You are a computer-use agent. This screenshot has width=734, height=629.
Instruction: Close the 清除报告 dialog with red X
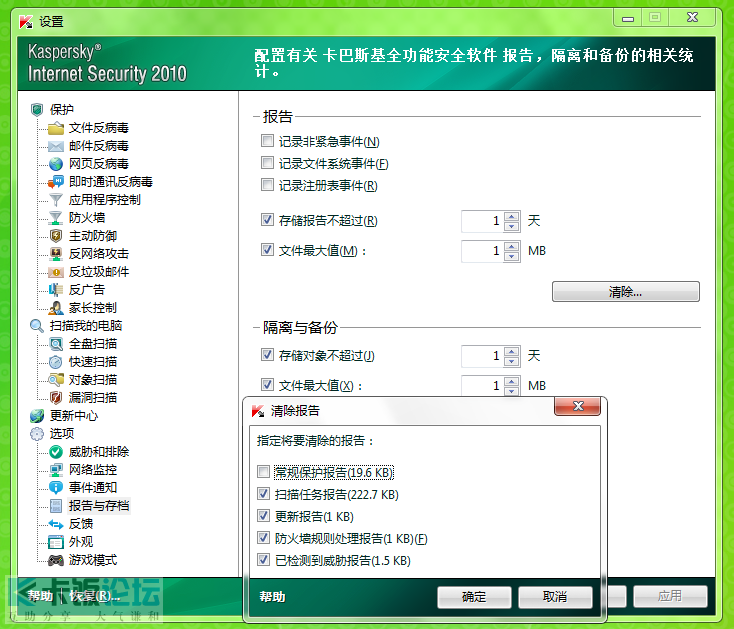(577, 406)
